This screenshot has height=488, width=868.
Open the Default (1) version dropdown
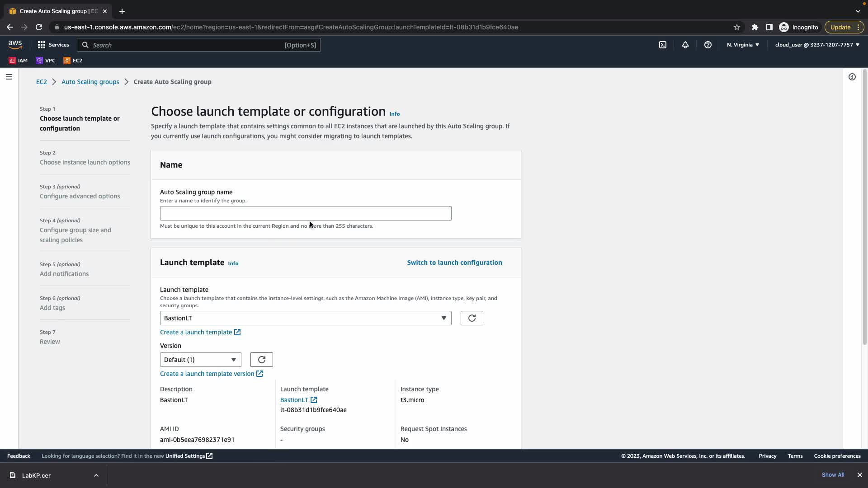200,360
